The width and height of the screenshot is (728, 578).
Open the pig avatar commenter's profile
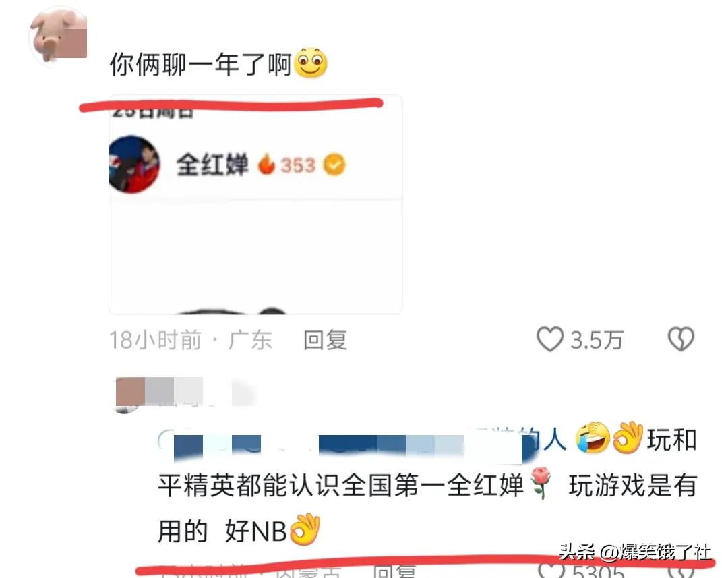tap(58, 36)
